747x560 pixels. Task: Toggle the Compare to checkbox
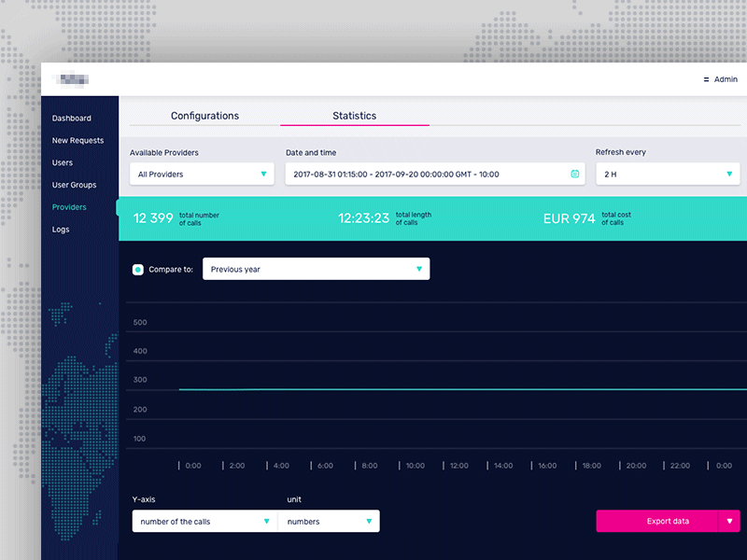[139, 268]
